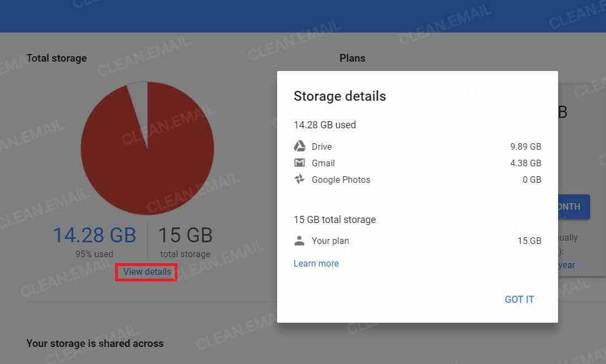Select the Photos icon showing 0 GB usage
Image resolution: width=606 pixels, height=364 pixels.
click(299, 179)
